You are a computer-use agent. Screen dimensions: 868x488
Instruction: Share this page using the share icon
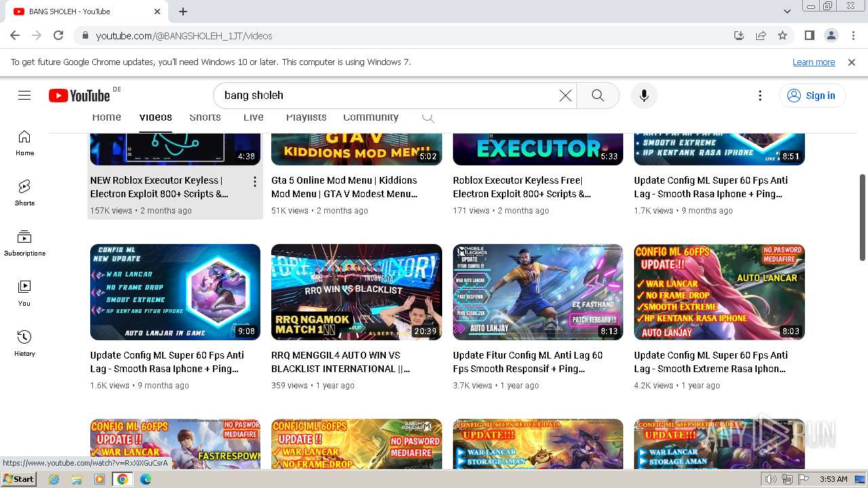click(761, 35)
